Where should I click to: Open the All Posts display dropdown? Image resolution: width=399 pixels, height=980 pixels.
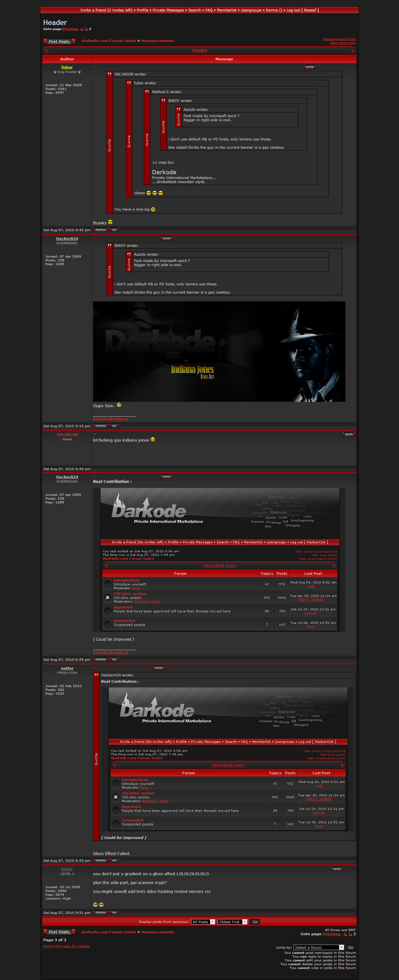coord(203,922)
